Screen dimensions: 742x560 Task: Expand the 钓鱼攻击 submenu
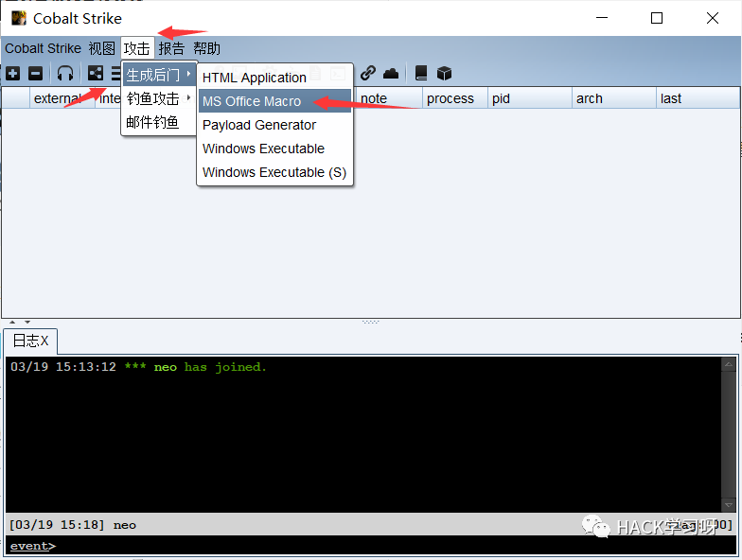point(159,98)
